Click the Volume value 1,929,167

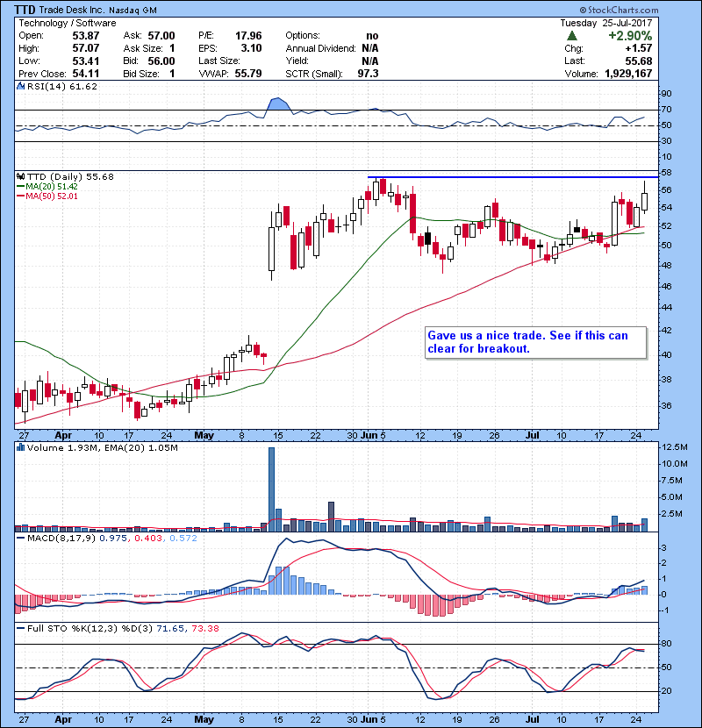pos(628,74)
